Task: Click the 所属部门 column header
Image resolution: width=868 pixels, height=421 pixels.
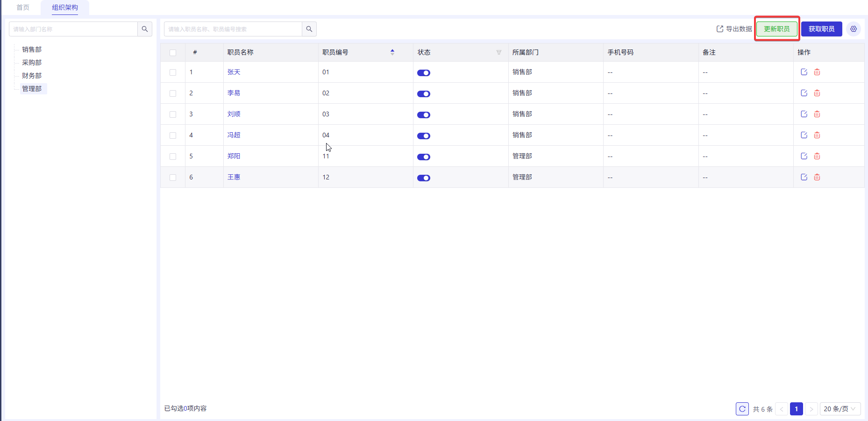Action: [556, 52]
